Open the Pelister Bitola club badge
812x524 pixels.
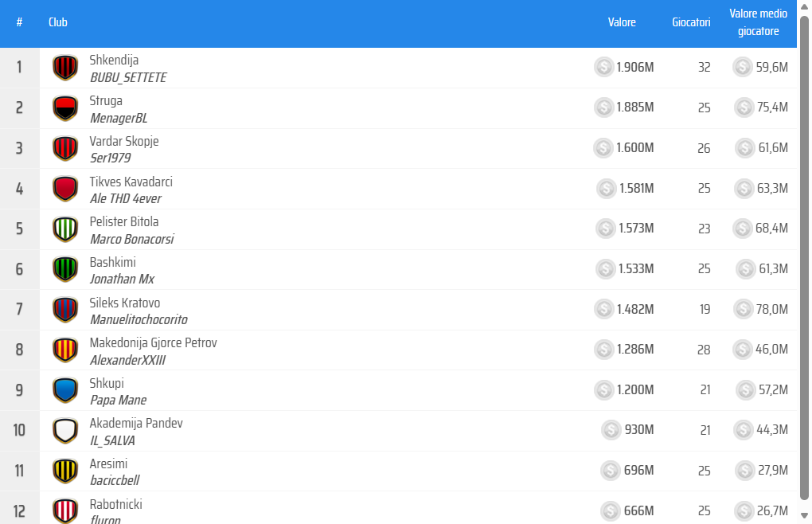(x=64, y=229)
